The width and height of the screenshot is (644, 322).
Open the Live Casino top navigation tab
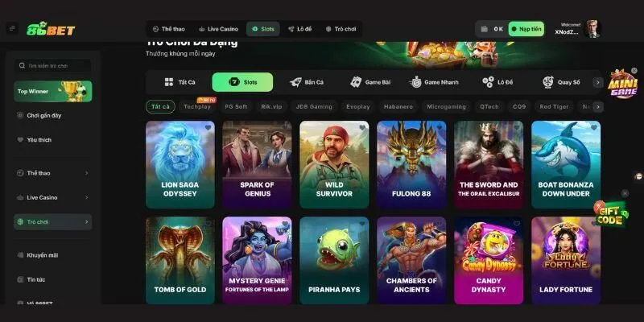point(218,29)
